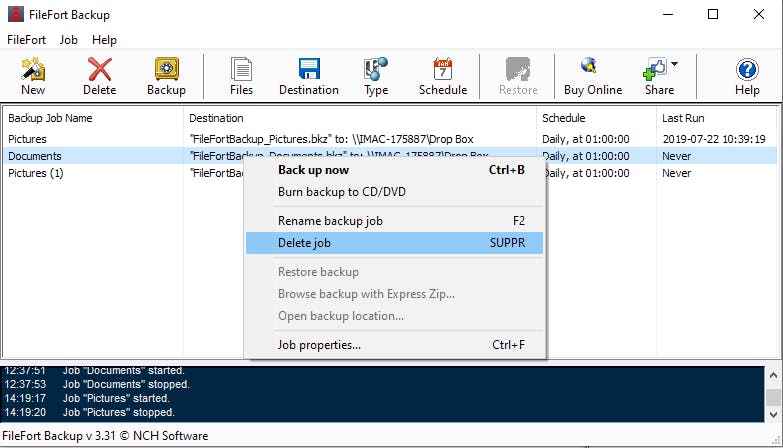Click the disabled Restore backup entry
783x448 pixels.
pyautogui.click(x=394, y=272)
